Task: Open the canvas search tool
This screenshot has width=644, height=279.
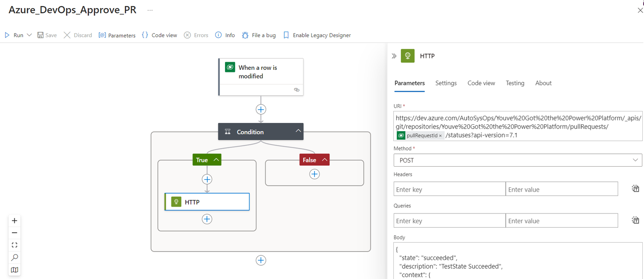Action: (15, 257)
